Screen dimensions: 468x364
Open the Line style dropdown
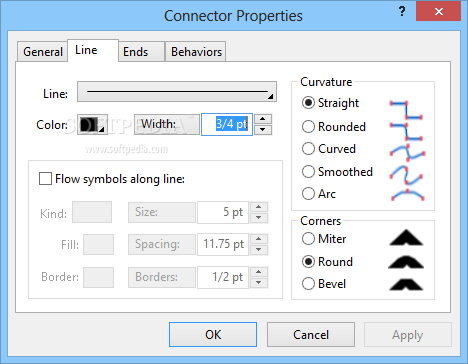(177, 92)
